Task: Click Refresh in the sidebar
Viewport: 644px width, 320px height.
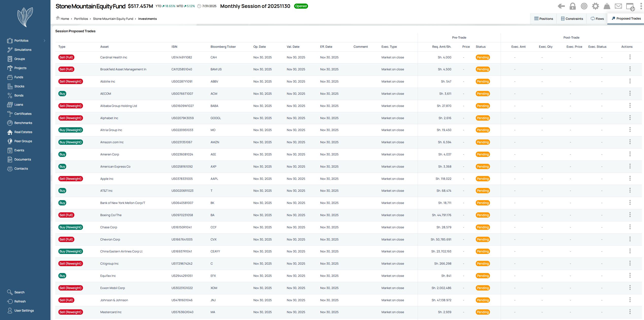Action: pos(20,301)
